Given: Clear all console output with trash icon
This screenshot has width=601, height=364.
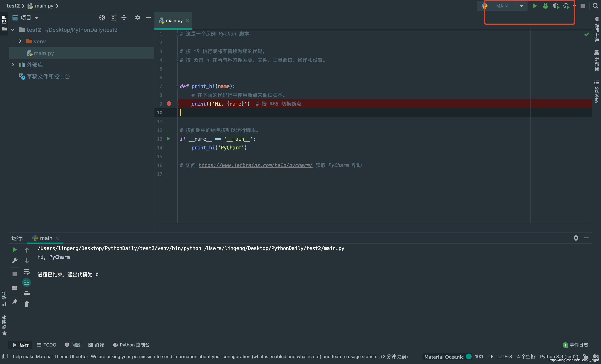Looking at the screenshot, I should click(x=27, y=304).
